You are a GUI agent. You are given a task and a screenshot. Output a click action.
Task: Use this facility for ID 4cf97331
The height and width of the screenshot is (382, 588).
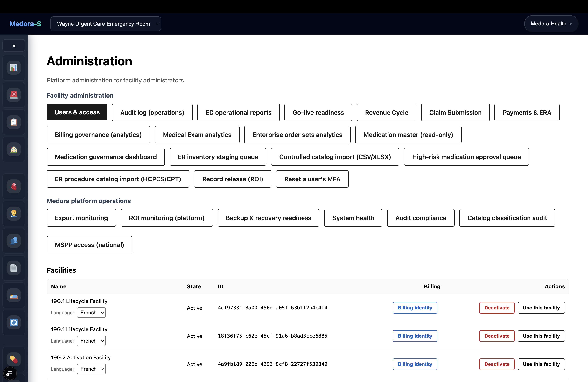[541, 308]
